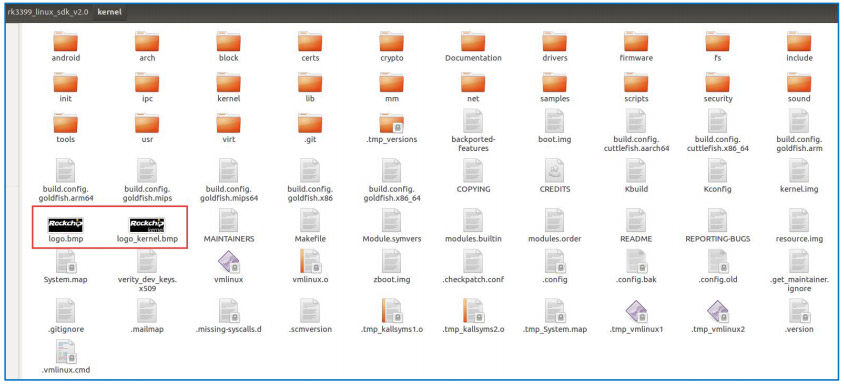
Task: Select the .git folder
Action: [x=310, y=123]
